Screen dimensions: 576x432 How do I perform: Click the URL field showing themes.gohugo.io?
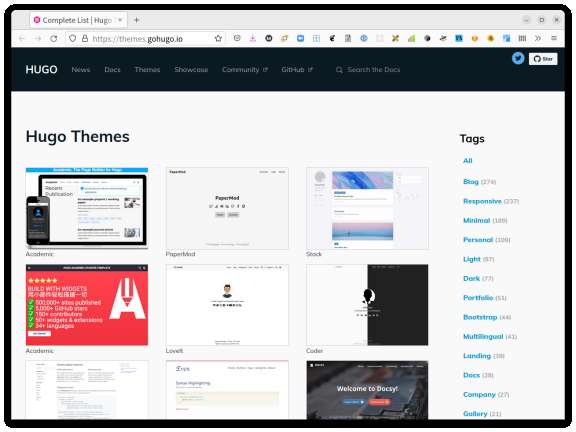[145, 39]
